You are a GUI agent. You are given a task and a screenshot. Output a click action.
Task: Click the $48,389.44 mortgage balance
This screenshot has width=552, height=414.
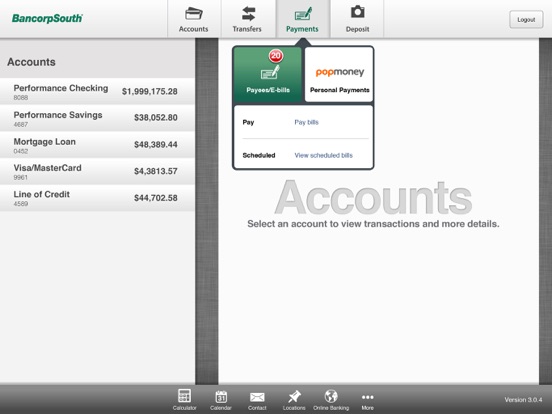156,144
